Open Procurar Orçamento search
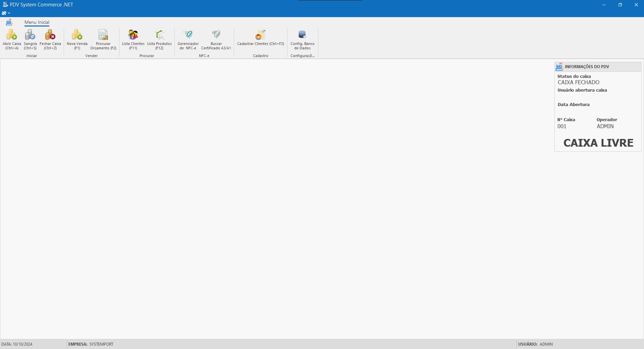The image size is (644, 349). (103, 39)
